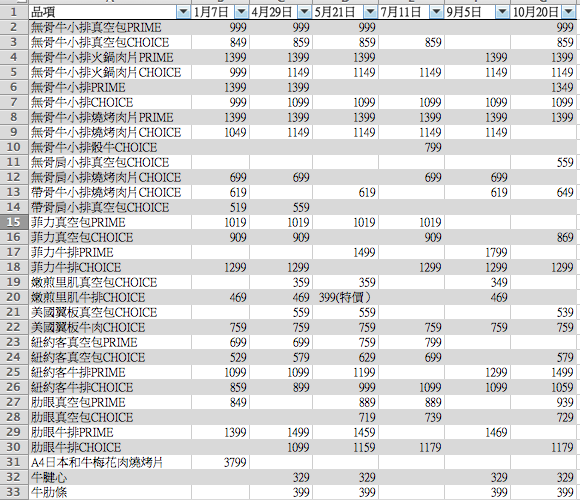Open filter dropdown for 5月21日 column

(x=370, y=13)
